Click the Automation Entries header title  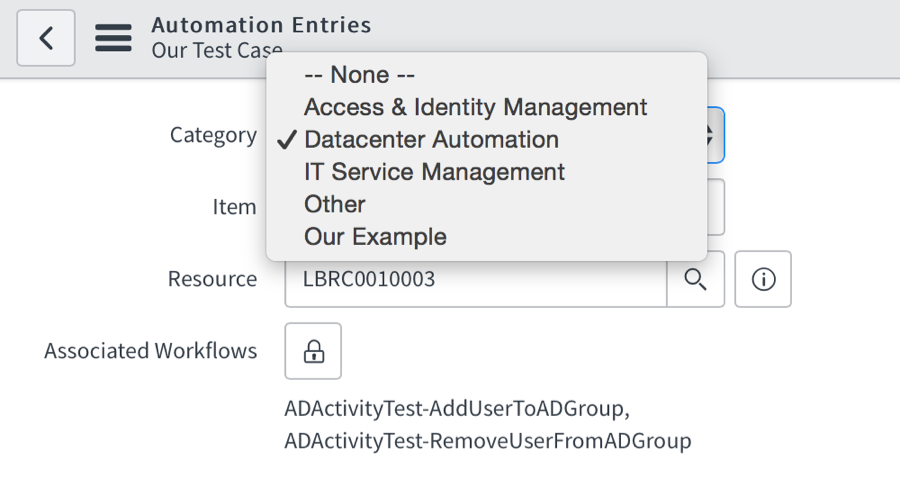[261, 25]
